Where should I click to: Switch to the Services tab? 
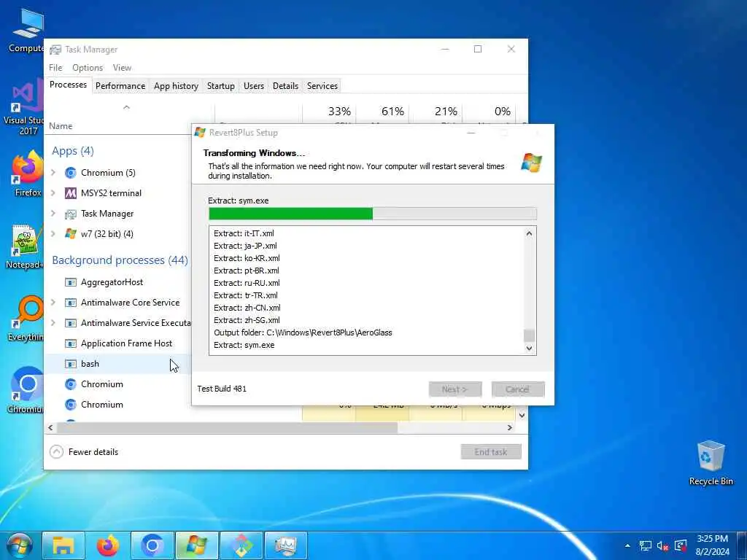coord(322,86)
